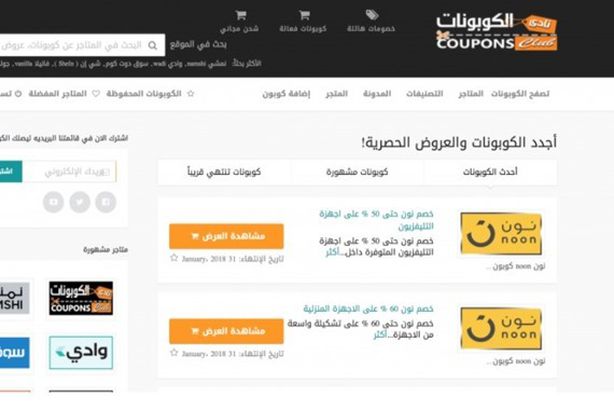Click أكثر in the 50% TV coupon
Image resolution: width=614 pixels, height=410 pixels.
point(332,253)
